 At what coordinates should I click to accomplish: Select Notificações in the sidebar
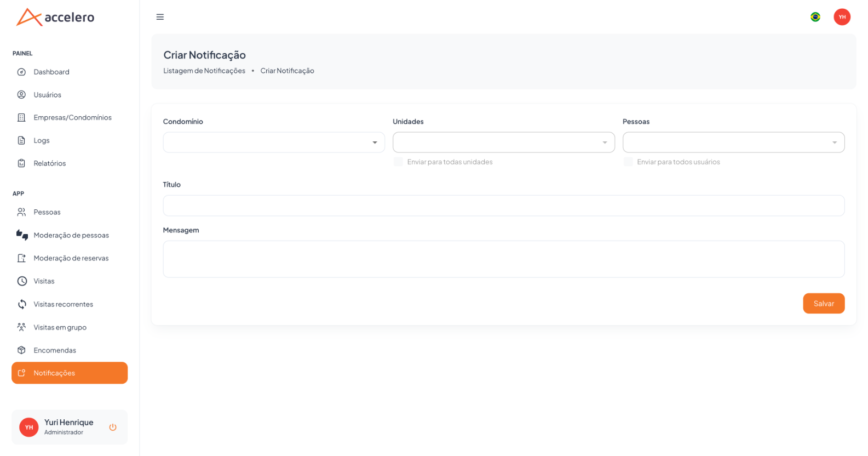[x=70, y=373]
